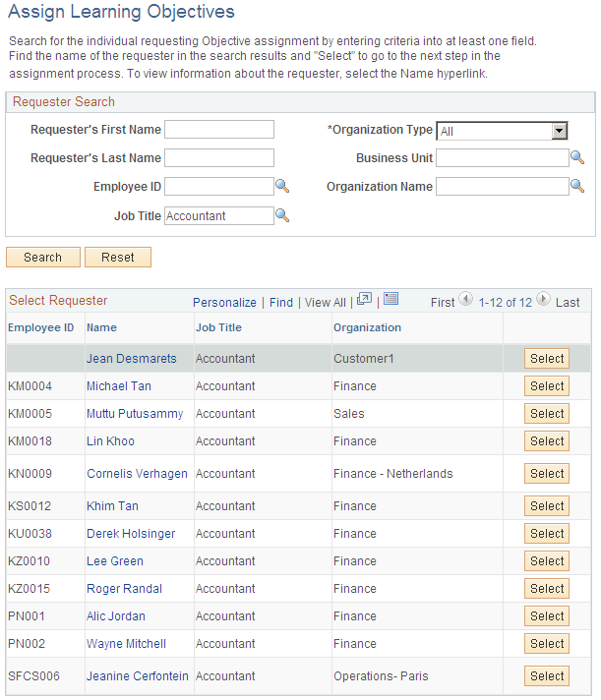This screenshot has width=601, height=700.
Task: Click employee ID PN002 cell
Action: click(x=27, y=644)
